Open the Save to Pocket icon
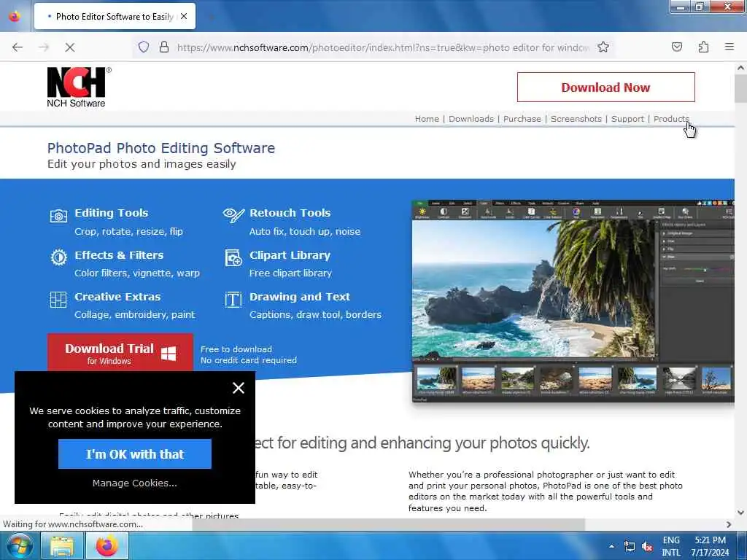Viewport: 747px width, 560px height. (x=676, y=47)
